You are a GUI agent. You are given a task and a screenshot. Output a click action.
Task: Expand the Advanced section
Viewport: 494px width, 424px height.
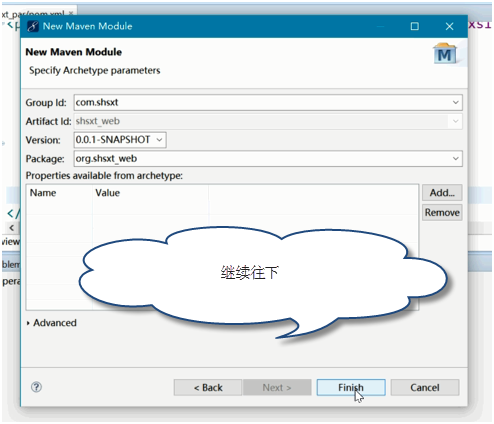click(x=52, y=323)
